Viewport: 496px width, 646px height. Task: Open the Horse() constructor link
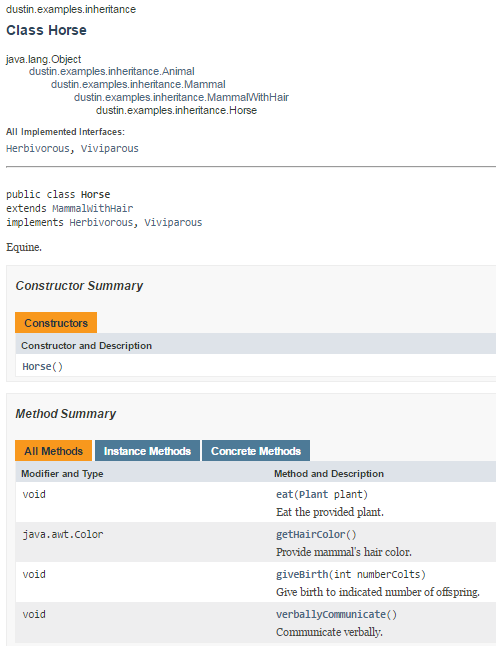tap(42, 367)
